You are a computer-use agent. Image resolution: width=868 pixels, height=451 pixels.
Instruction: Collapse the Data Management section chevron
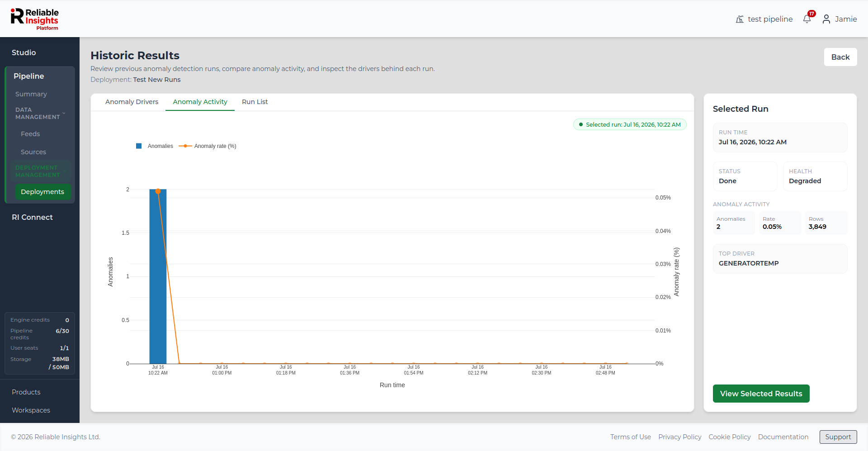click(64, 113)
